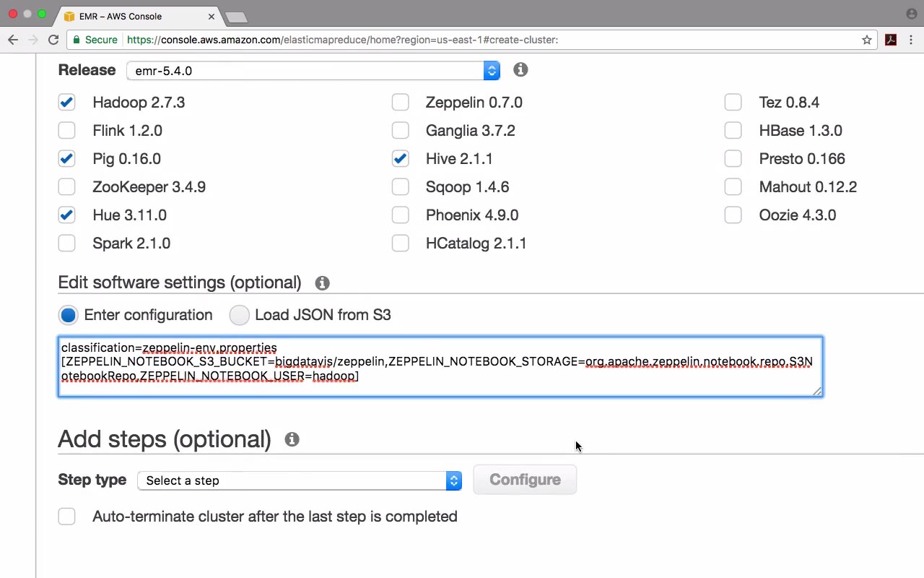Click the Chrome profile icon

912,14
